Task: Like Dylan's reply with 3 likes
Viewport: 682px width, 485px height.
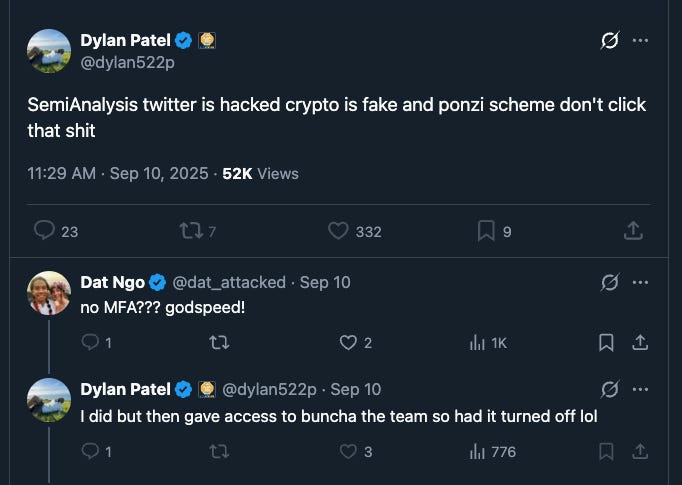Action: pos(348,451)
